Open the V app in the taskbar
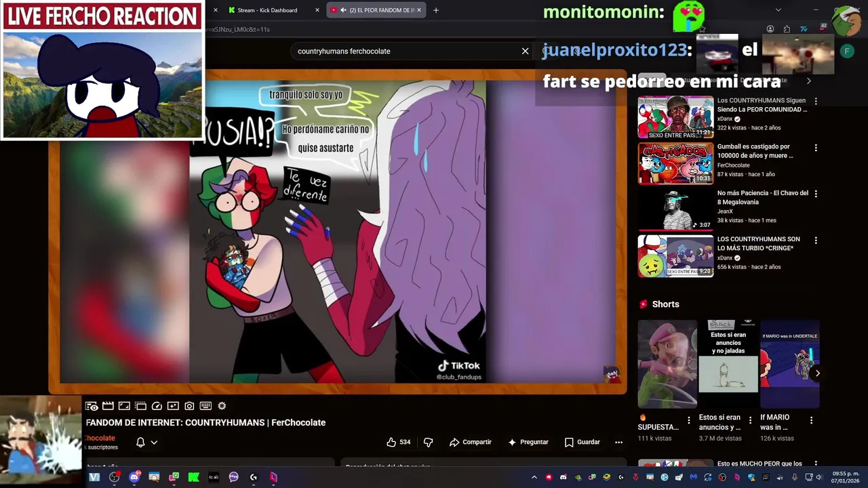This screenshot has height=488, width=868. pyautogui.click(x=94, y=477)
